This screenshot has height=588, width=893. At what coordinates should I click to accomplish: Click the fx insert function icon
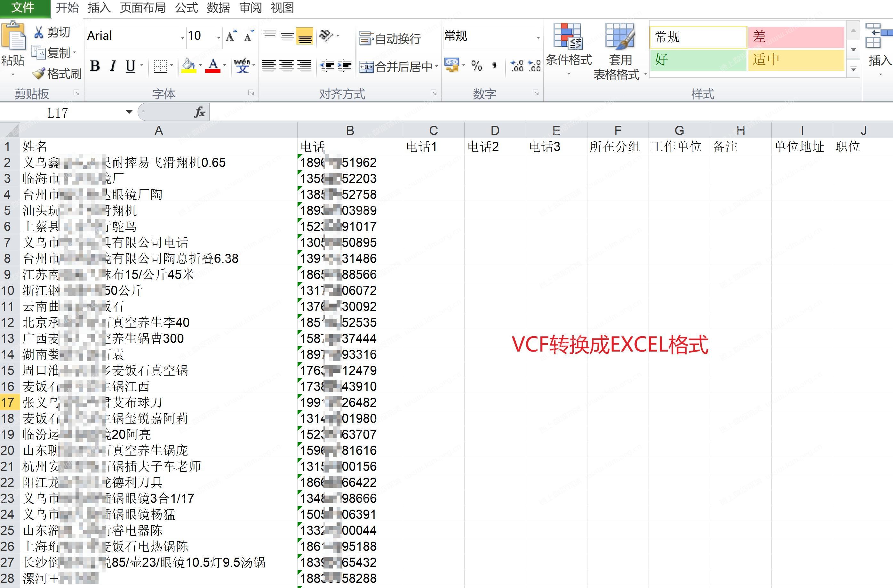[x=199, y=112]
